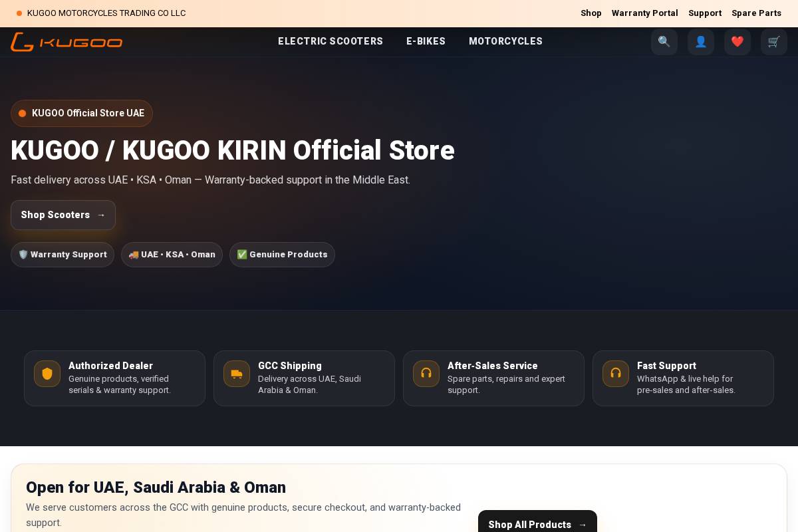Viewport: 798px width, 532px height.
Task: Select the GCC Shipping heading
Action: pyautogui.click(x=290, y=366)
